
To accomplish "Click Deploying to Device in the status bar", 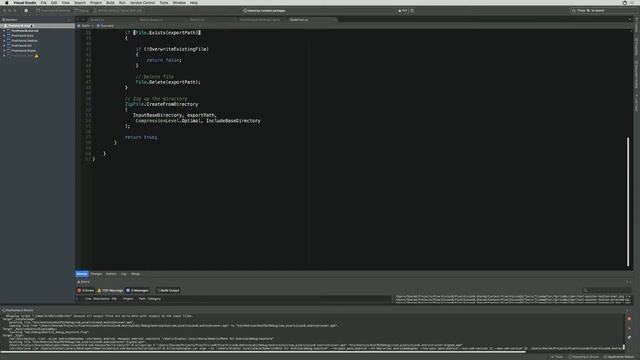I will [x=584, y=357].
